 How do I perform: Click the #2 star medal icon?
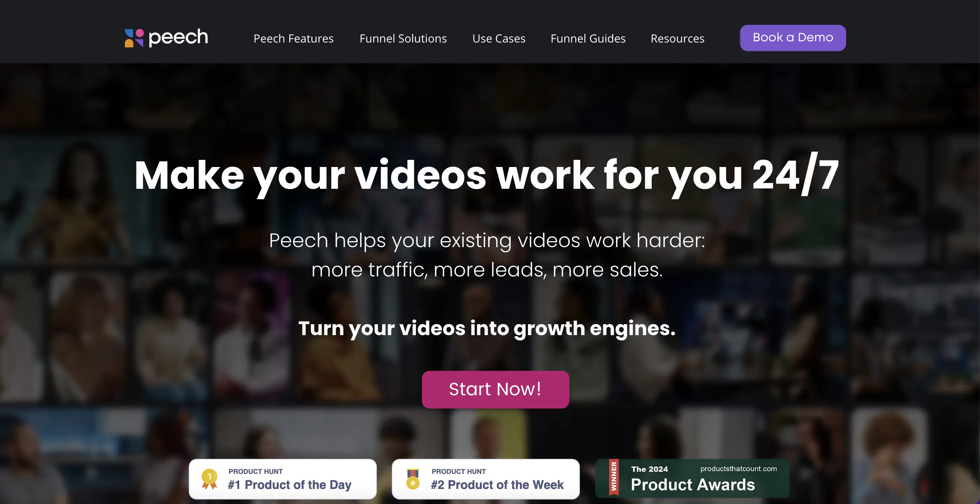[x=413, y=478]
